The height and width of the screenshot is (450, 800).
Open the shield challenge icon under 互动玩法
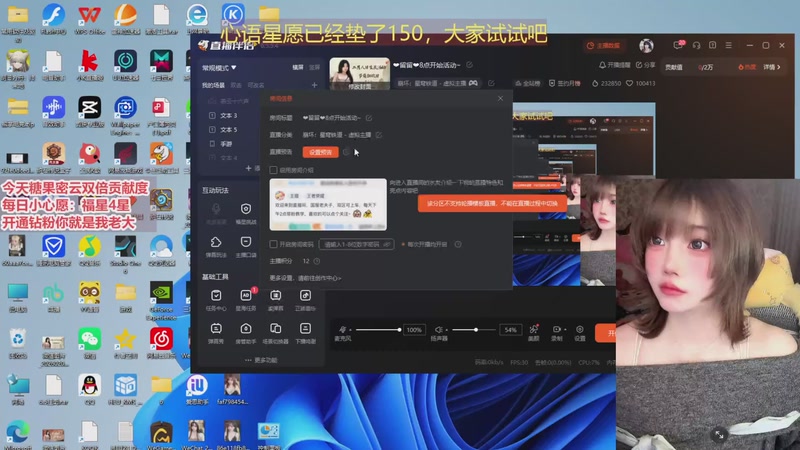tap(246, 209)
